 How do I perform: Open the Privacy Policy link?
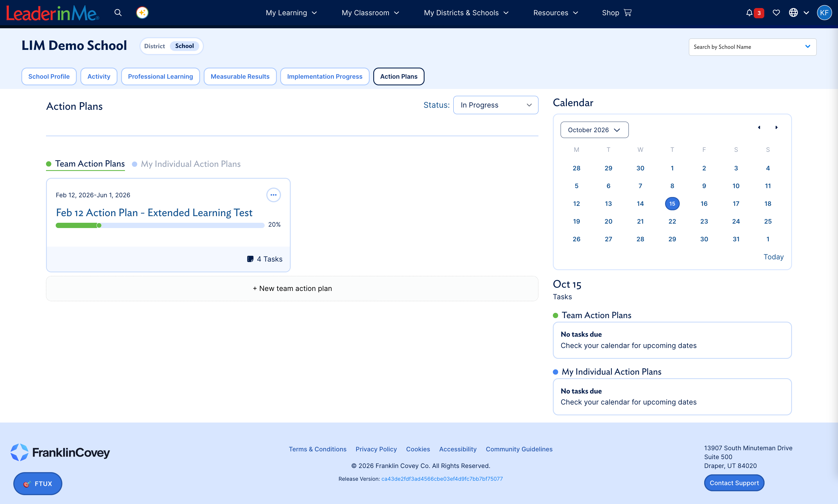click(376, 449)
